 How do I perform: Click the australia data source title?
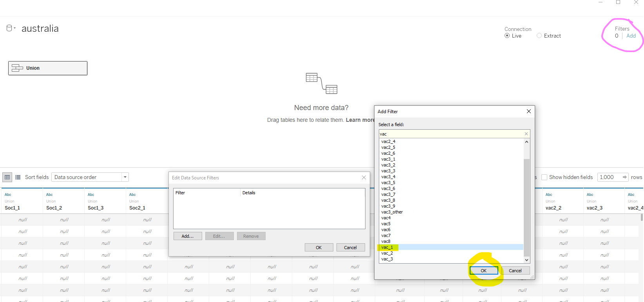pyautogui.click(x=40, y=29)
